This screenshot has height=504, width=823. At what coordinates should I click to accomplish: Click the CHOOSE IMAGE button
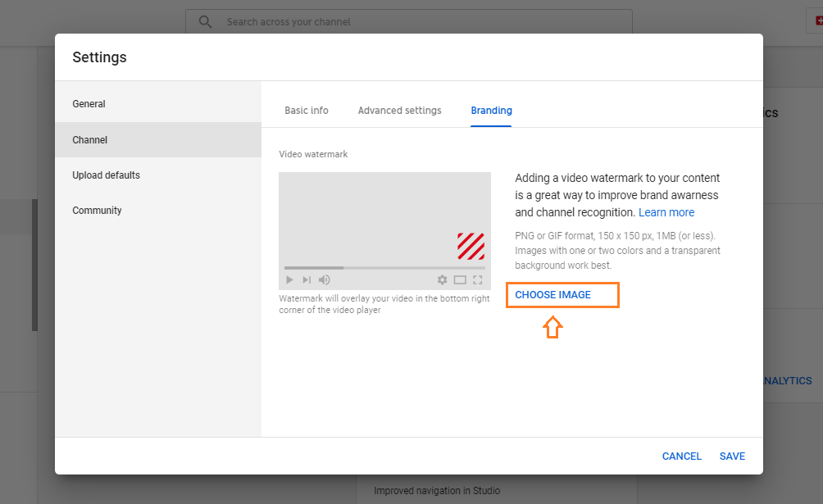[x=553, y=295]
